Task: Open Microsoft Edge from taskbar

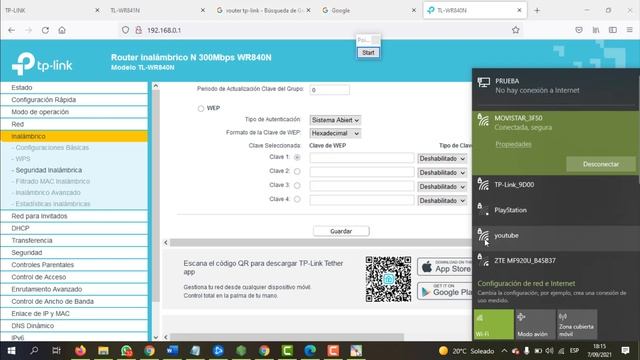Action: pos(310,351)
